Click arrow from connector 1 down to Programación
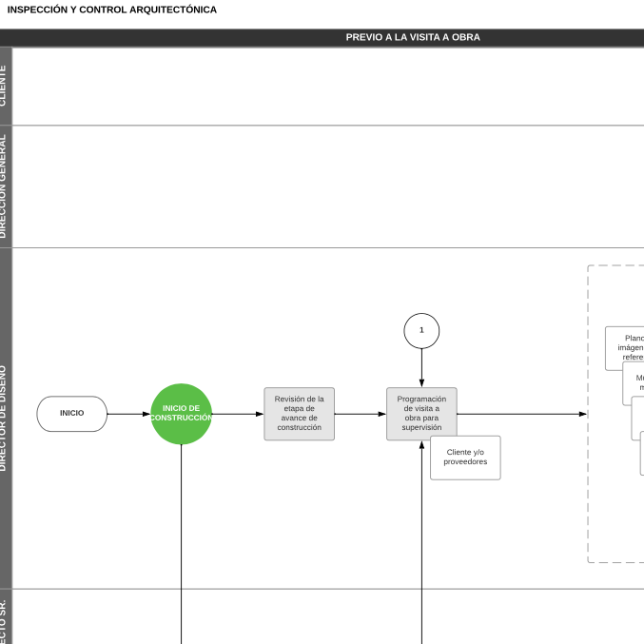 click(421, 367)
